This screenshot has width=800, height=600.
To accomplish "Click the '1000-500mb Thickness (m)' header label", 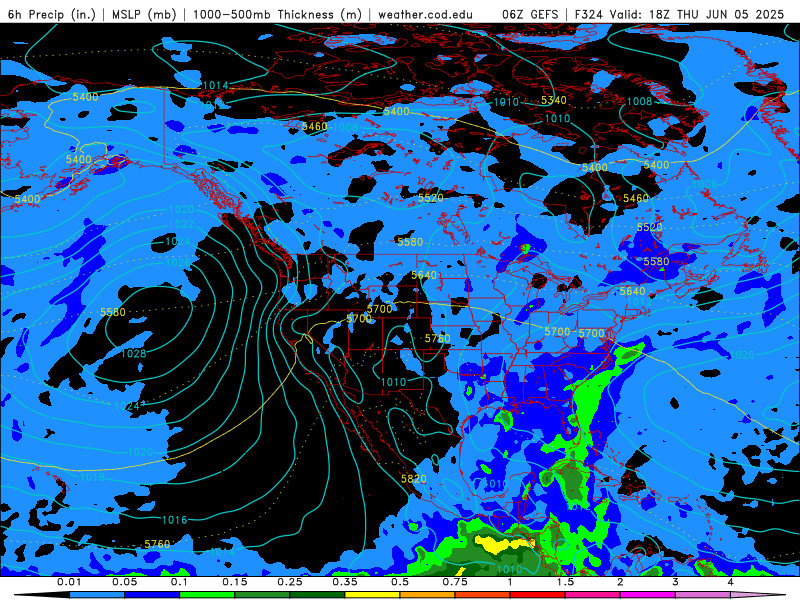I will (278, 14).
